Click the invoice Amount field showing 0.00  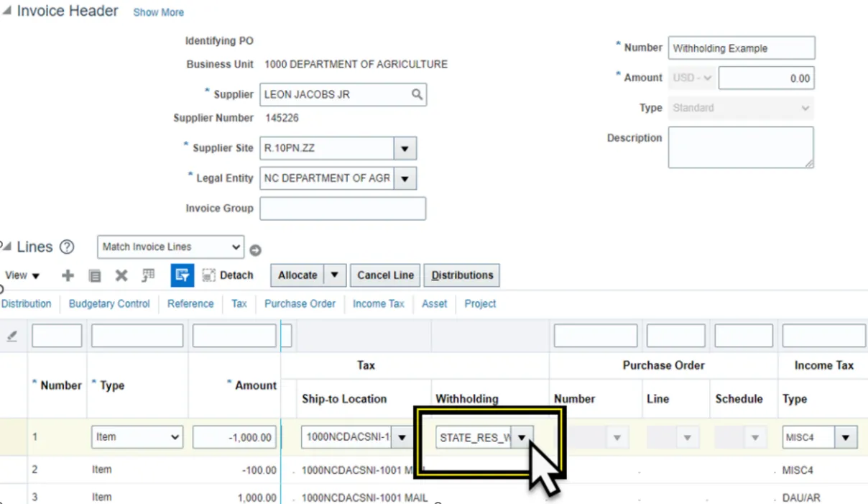(x=767, y=78)
